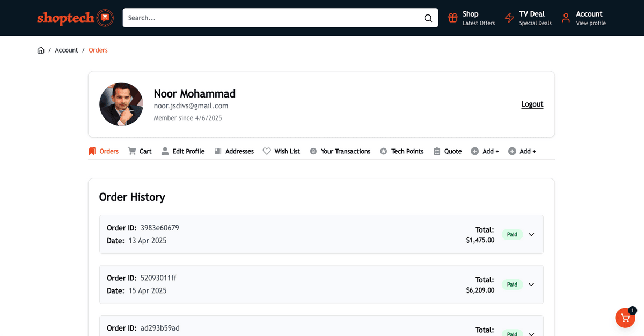Open the Your Transactions tab
Screen dimensions: 644x336
340,151
